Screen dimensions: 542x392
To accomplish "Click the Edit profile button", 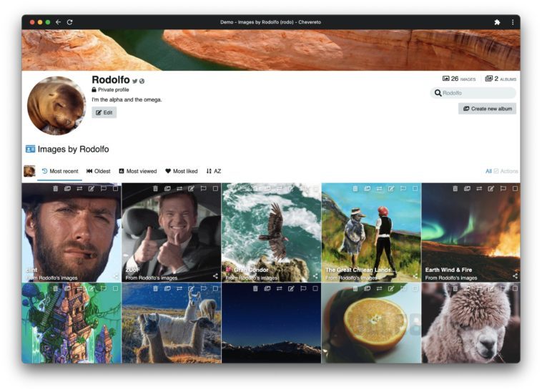I will point(104,112).
